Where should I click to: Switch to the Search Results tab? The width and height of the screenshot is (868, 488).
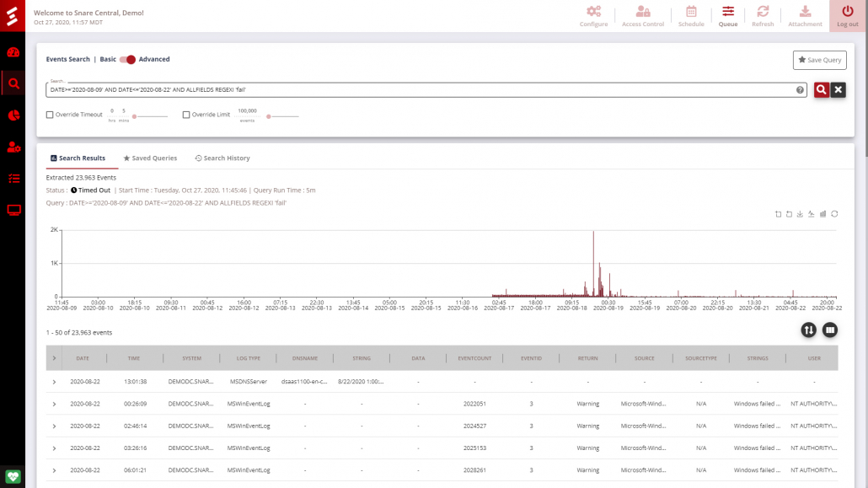point(78,158)
